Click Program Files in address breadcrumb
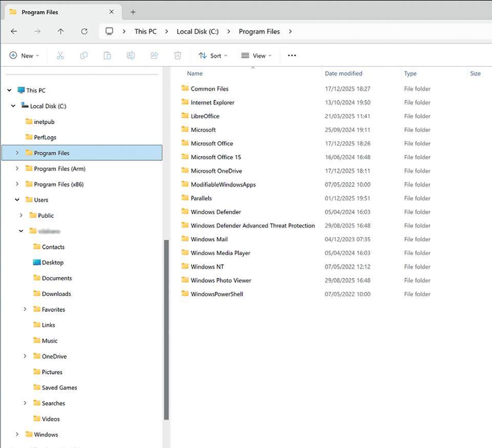492x448 pixels. click(259, 31)
